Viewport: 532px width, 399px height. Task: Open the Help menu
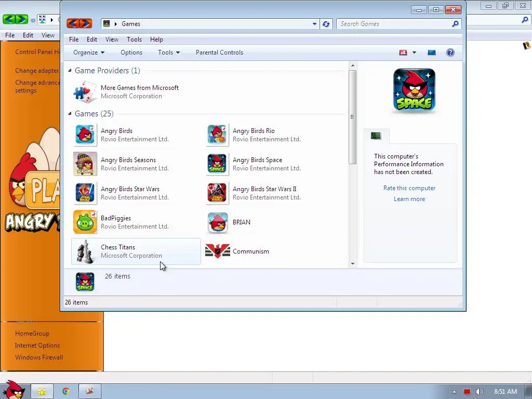pos(156,39)
